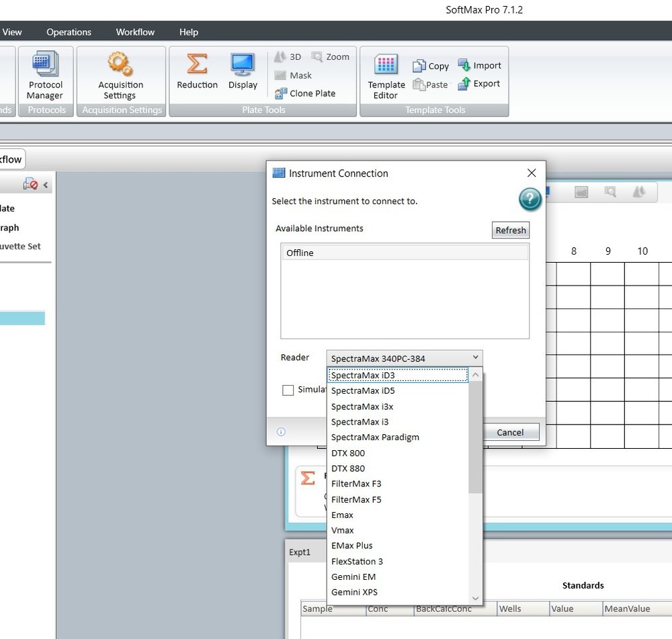Screen dimensions: 672x639
Task: Select Offline in Available Instruments
Action: click(405, 253)
